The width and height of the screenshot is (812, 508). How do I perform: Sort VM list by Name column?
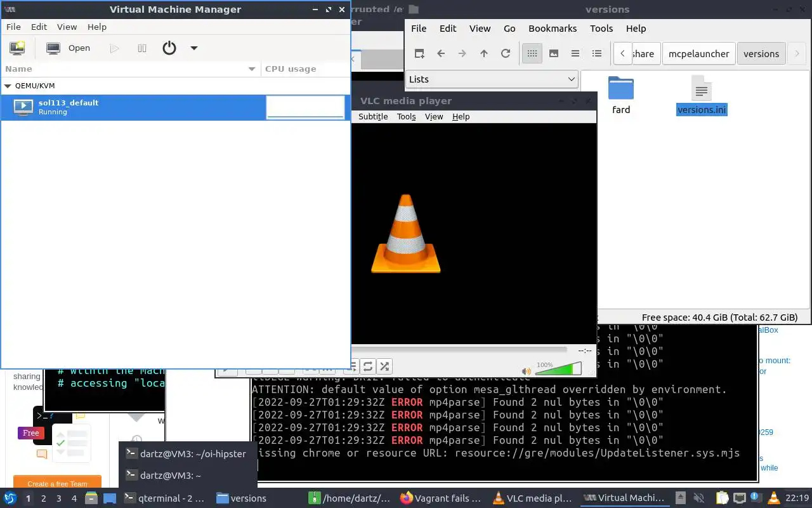(x=130, y=69)
